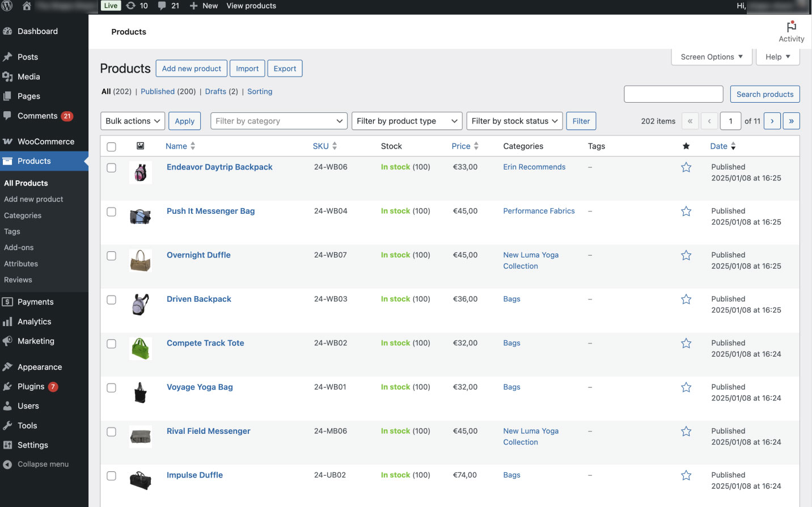This screenshot has width=812, height=507.
Task: Click the Add new product button
Action: pos(192,69)
